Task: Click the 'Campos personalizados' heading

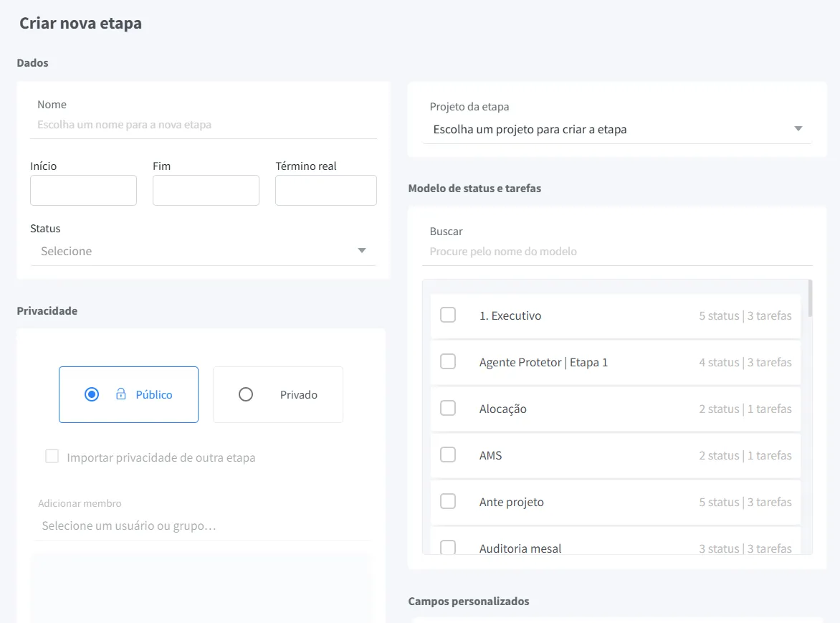Action: pyautogui.click(x=469, y=601)
